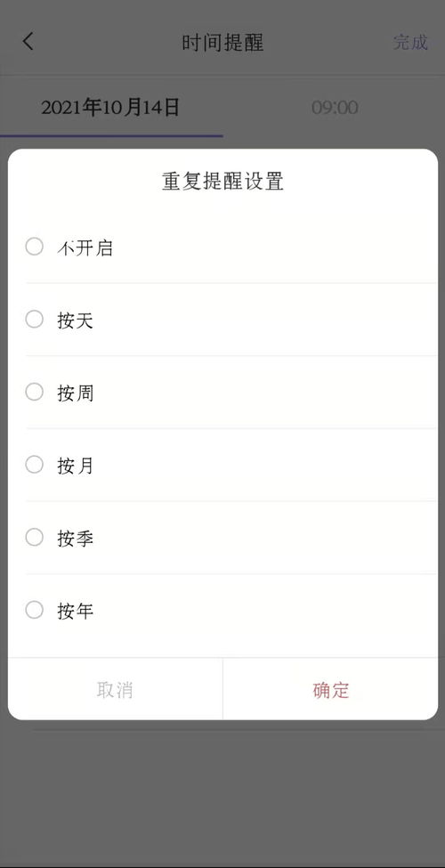Select the 按年 radio button
This screenshot has width=445, height=868.
tap(35, 610)
